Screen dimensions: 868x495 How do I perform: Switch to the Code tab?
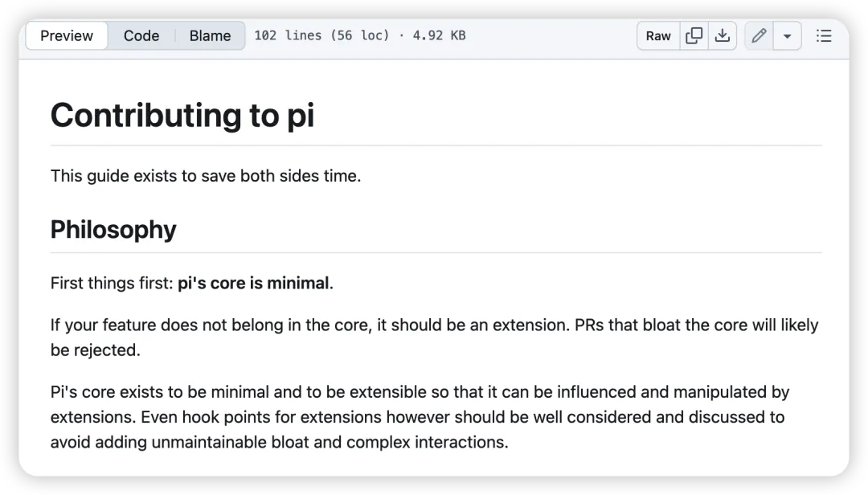point(141,36)
